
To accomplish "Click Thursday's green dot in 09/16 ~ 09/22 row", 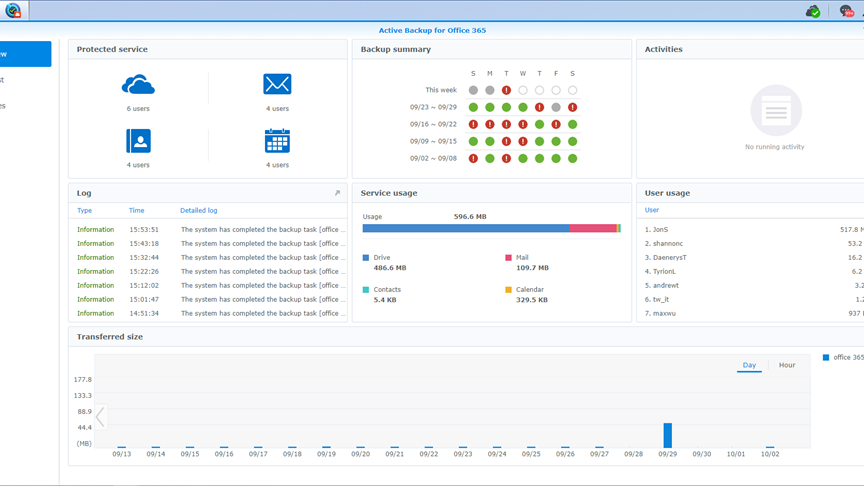I will click(x=539, y=124).
